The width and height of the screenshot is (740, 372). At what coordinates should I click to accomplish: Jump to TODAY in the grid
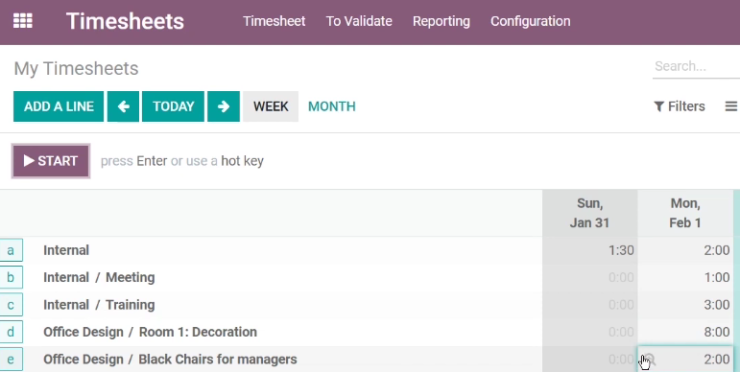pyautogui.click(x=173, y=107)
